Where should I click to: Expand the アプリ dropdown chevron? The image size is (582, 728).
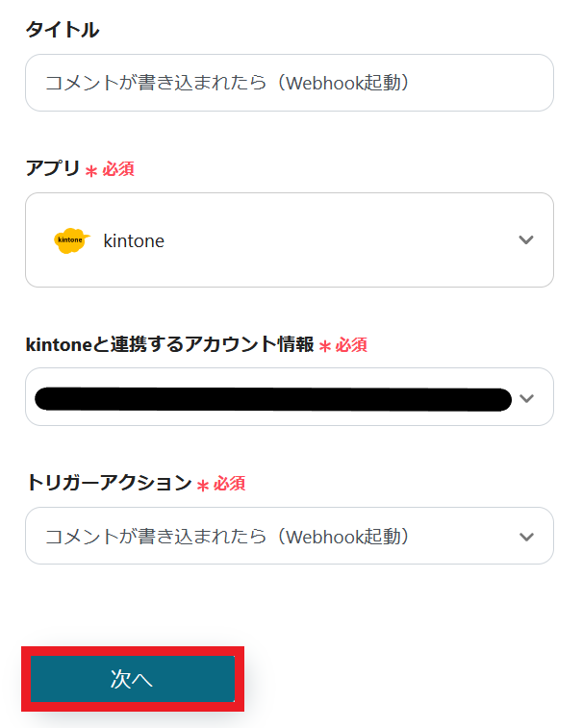click(525, 240)
